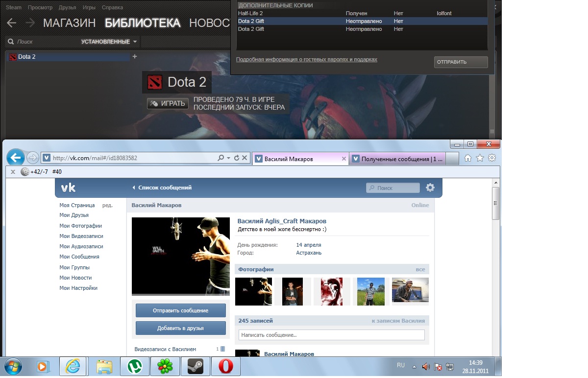Click the address bar search magnifier
The image size is (588, 378).
click(220, 158)
